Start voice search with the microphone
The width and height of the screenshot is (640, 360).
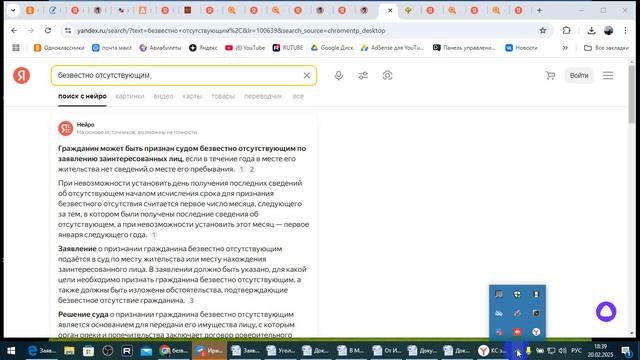338,76
